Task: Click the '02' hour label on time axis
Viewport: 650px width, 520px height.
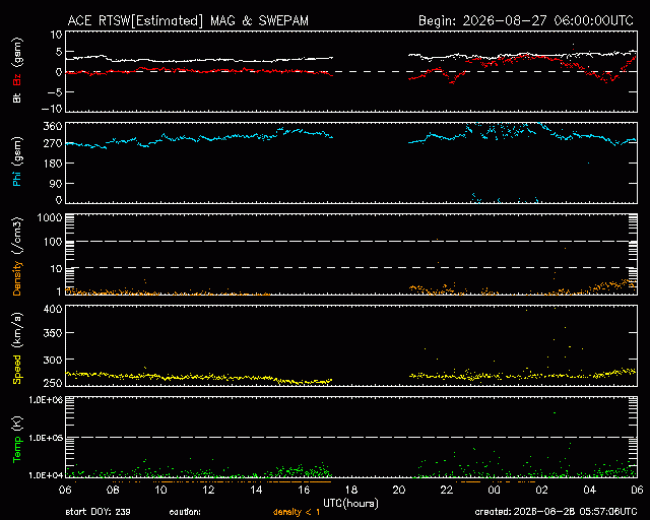Action: tap(542, 490)
